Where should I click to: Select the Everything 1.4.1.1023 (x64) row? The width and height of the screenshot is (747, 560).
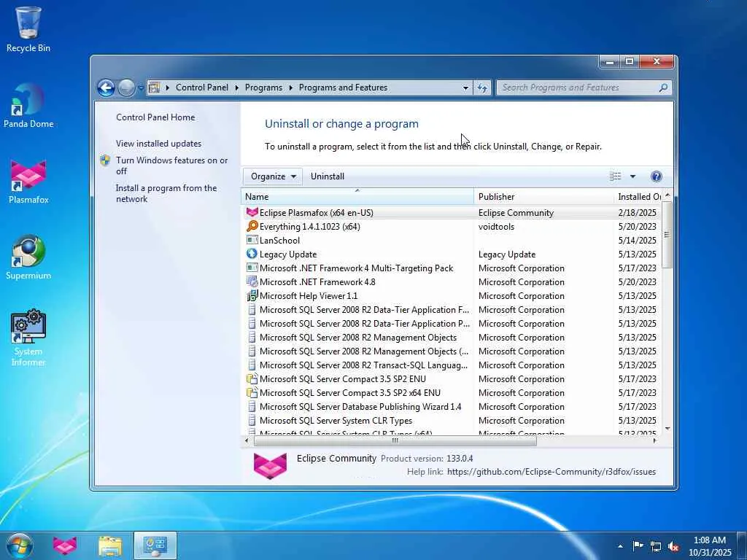click(x=452, y=226)
